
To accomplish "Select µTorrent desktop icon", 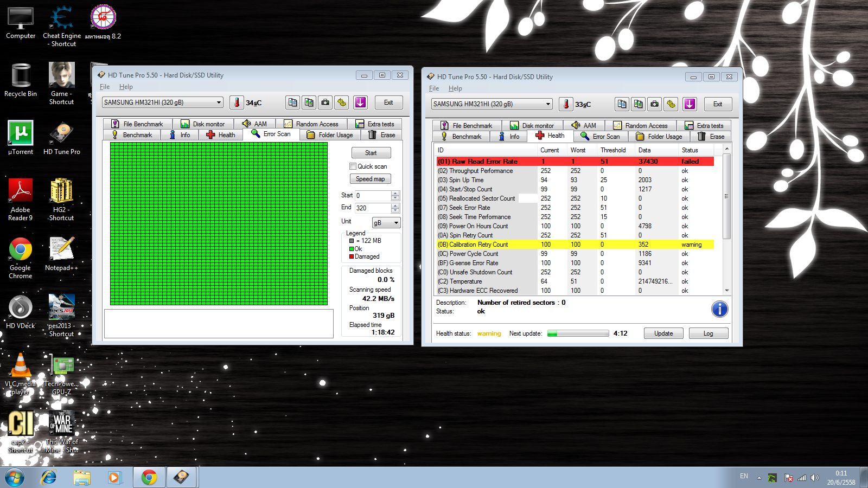I will (21, 138).
